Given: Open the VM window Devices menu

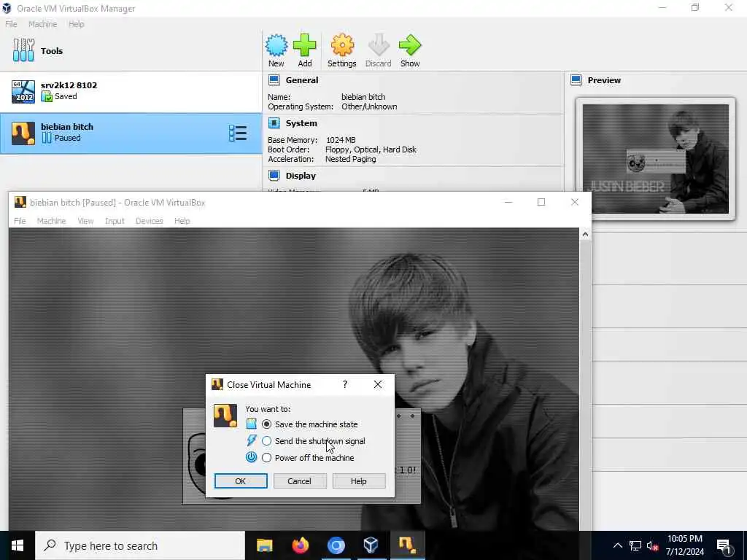Looking at the screenshot, I should tap(149, 221).
